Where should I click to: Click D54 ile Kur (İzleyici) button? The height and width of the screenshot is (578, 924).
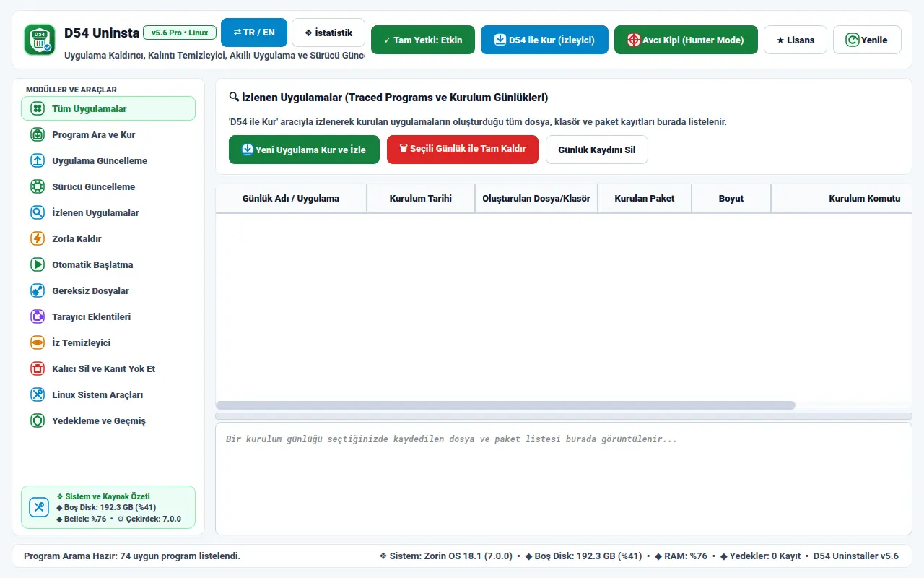(x=544, y=40)
